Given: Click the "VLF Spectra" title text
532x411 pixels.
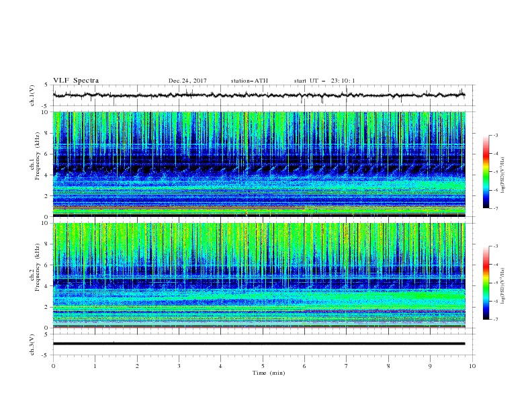Looking at the screenshot, I should point(76,81).
